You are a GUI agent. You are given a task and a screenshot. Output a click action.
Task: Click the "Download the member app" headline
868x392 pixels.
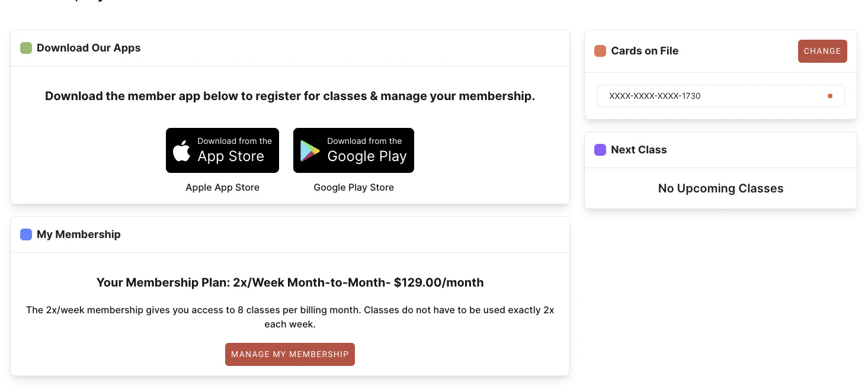coord(290,96)
